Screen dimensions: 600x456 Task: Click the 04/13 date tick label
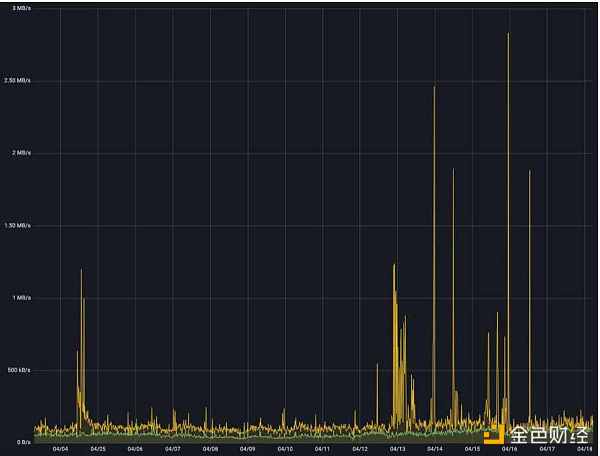pos(397,449)
